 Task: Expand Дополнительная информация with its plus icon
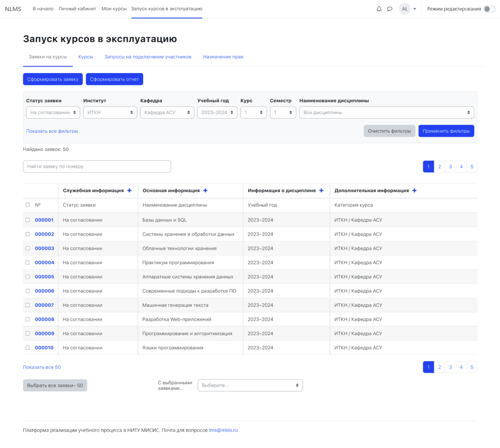click(414, 191)
